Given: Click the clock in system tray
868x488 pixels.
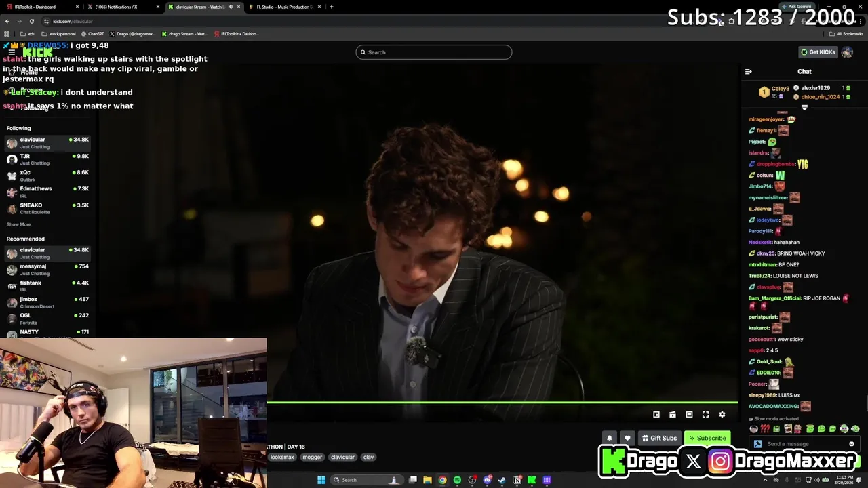Looking at the screenshot, I should pos(844,480).
